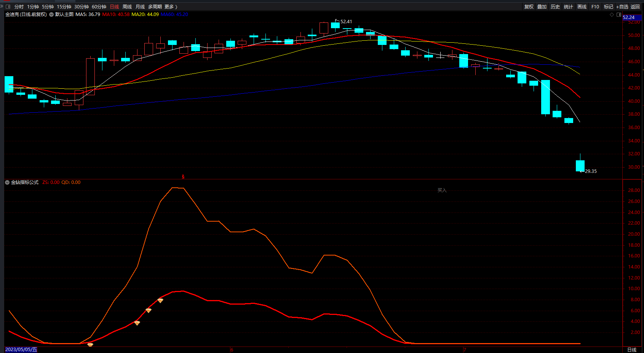644x353 pixels.
Task: Click the double-chevron sidebar expand icon
Action: [x=2, y=6]
